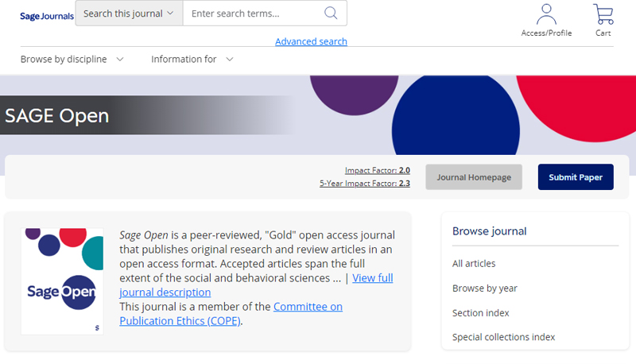This screenshot has height=364, width=636.
Task: Open the Access/Profile user icon
Action: click(x=546, y=21)
